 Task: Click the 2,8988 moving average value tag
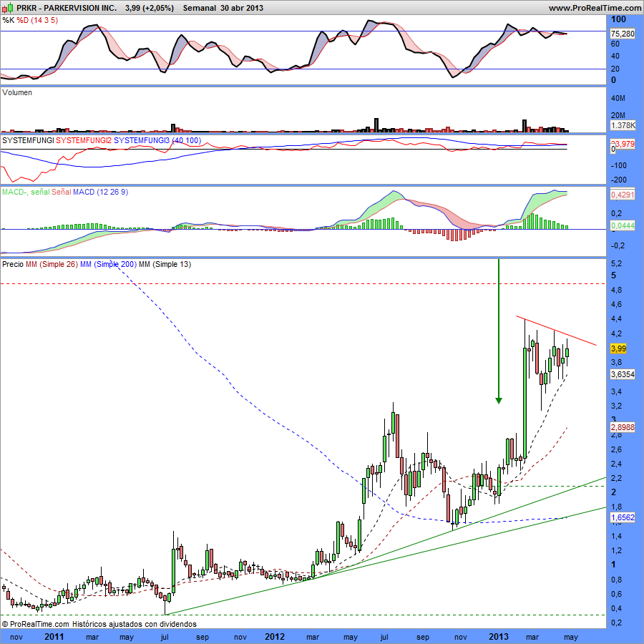(623, 427)
